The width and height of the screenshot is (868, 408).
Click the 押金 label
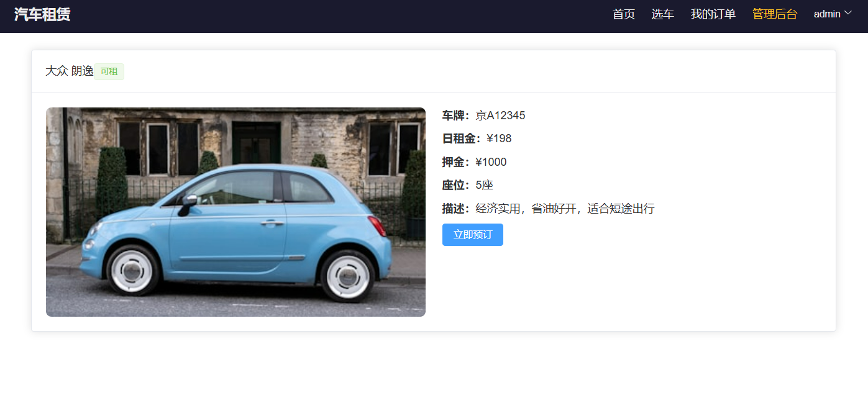(456, 162)
